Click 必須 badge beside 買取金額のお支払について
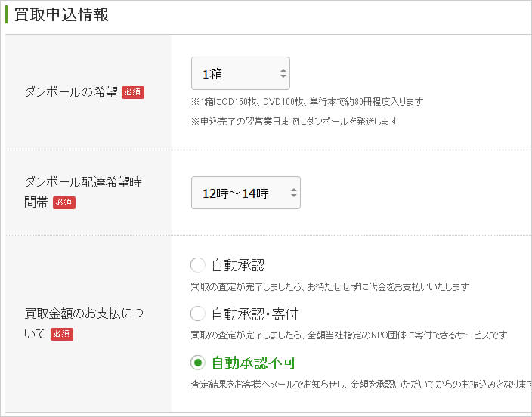This screenshot has width=532, height=417. point(62,334)
